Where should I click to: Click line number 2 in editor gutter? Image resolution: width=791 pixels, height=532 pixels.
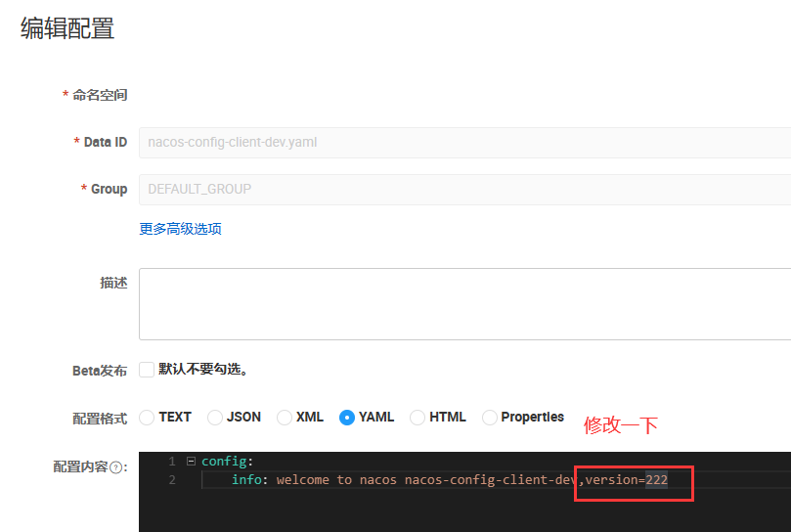pyautogui.click(x=172, y=479)
